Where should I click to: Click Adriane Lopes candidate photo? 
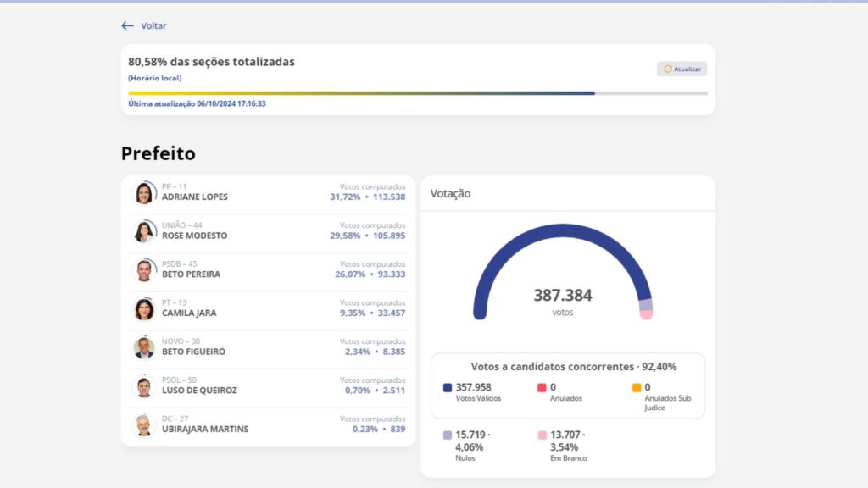tap(144, 193)
